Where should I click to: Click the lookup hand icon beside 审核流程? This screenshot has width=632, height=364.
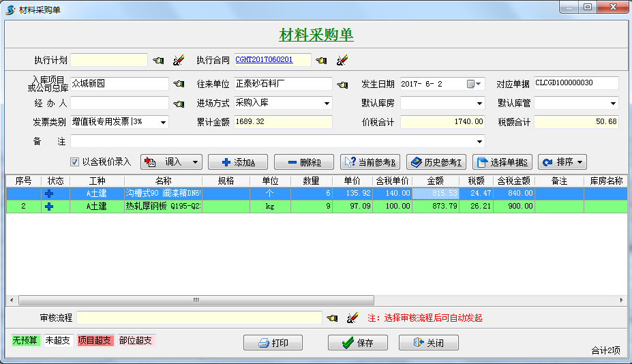click(x=332, y=318)
